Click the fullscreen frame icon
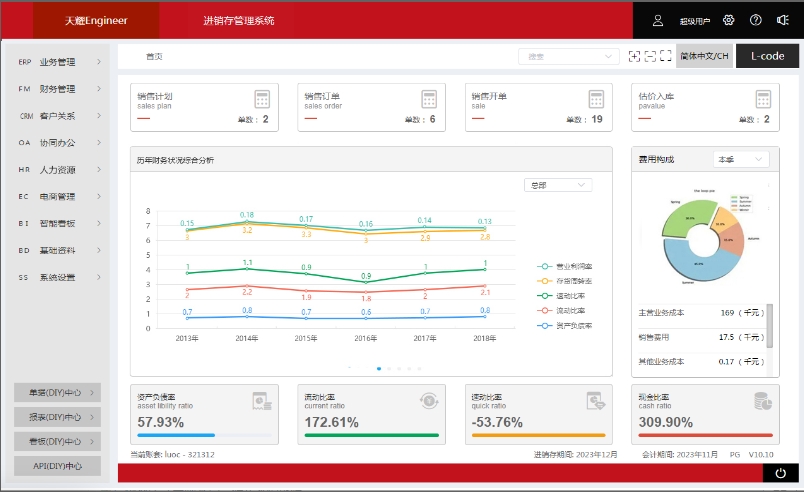This screenshot has height=492, width=804. coord(665,56)
